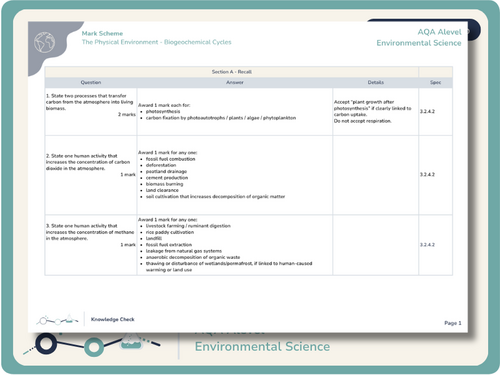Click the globe icon in the page header
The height and width of the screenshot is (375, 500).
45,42
